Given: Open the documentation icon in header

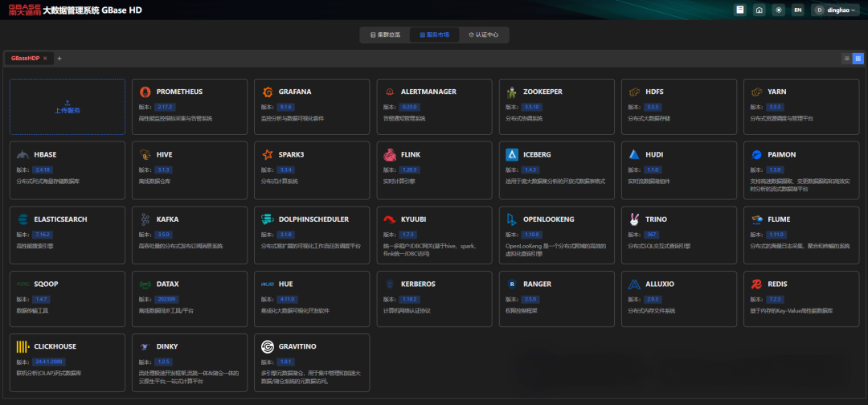Looking at the screenshot, I should (x=740, y=10).
